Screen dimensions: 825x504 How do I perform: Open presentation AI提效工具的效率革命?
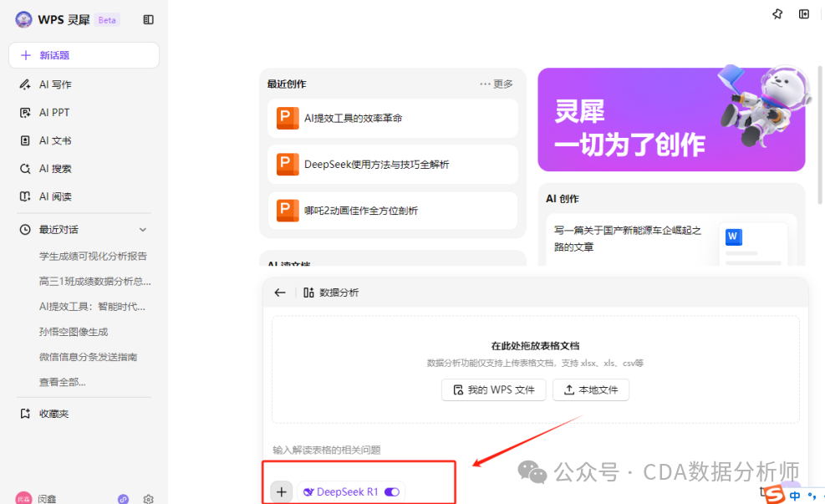pyautogui.click(x=393, y=119)
